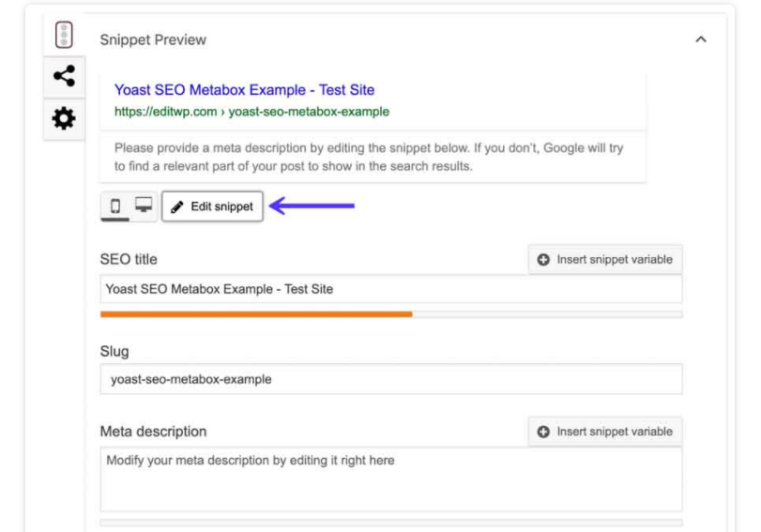Click the orange SEO title progress bar
The height and width of the screenshot is (532, 761).
(255, 314)
